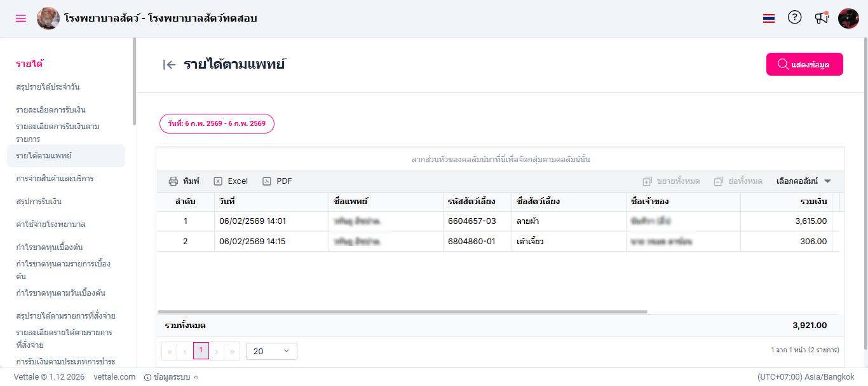Click the Thai flag language icon
The image size is (868, 386).
coord(769,18)
